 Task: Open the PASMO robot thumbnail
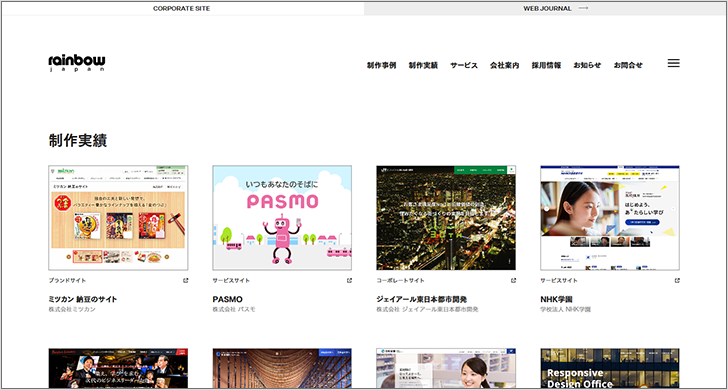tap(282, 218)
